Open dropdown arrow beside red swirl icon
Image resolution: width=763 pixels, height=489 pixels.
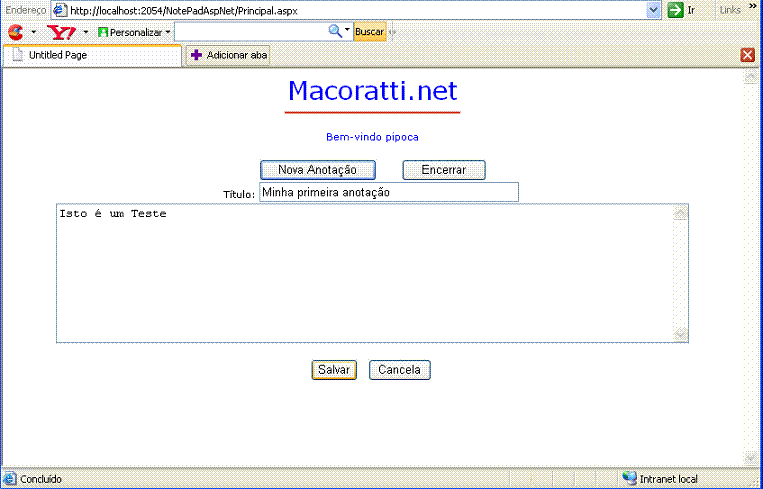click(34, 33)
